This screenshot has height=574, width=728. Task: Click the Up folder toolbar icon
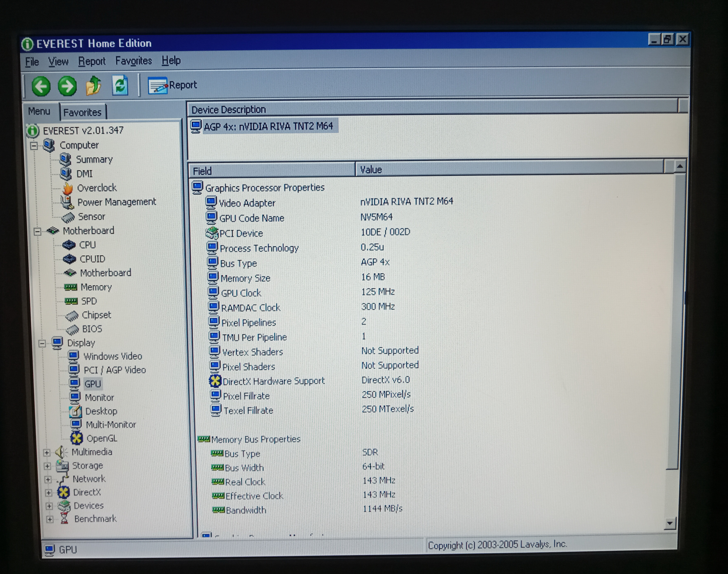coord(93,86)
